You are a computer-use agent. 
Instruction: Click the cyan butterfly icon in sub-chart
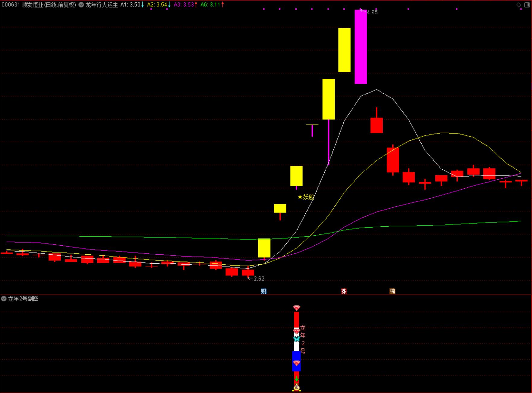[297, 339]
